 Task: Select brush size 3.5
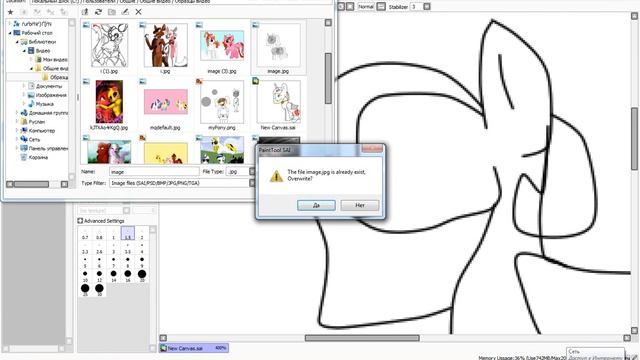(128, 248)
